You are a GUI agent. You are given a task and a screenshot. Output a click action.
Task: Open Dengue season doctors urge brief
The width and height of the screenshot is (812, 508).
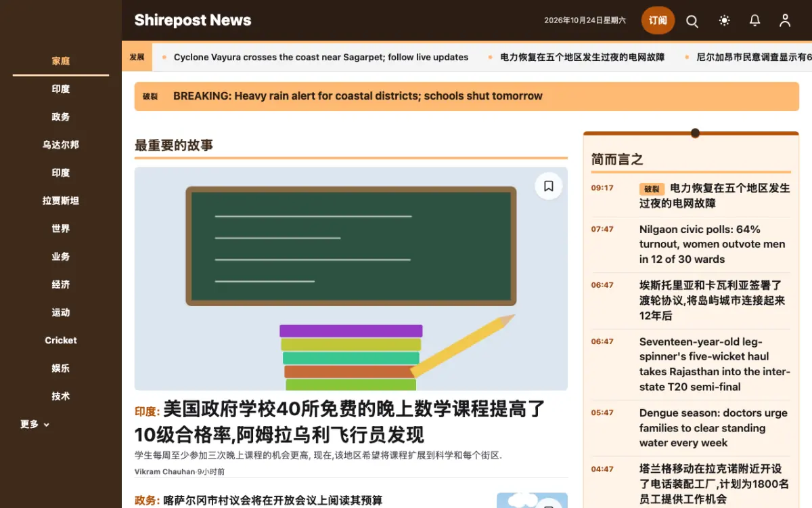[x=713, y=428]
